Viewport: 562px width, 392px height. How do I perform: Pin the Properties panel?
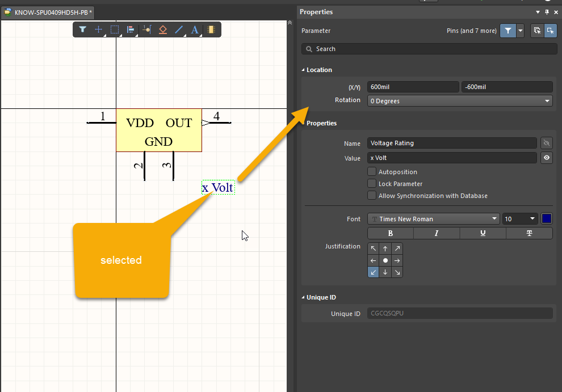point(547,12)
